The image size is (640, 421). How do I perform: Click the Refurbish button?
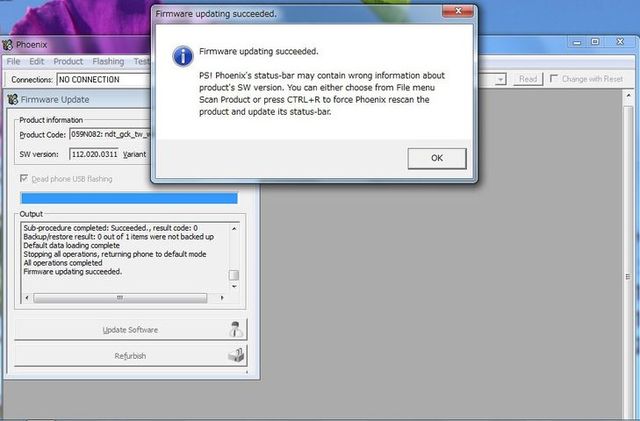(130, 355)
